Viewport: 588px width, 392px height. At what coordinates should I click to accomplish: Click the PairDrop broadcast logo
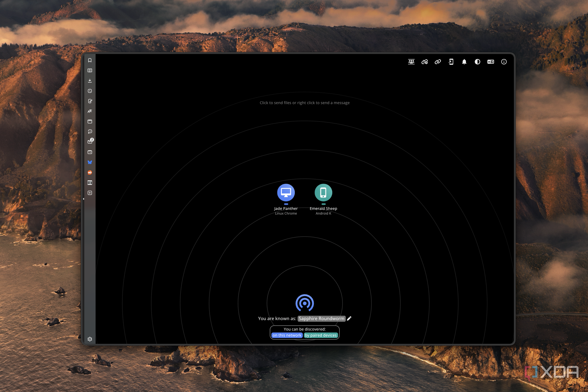(305, 303)
